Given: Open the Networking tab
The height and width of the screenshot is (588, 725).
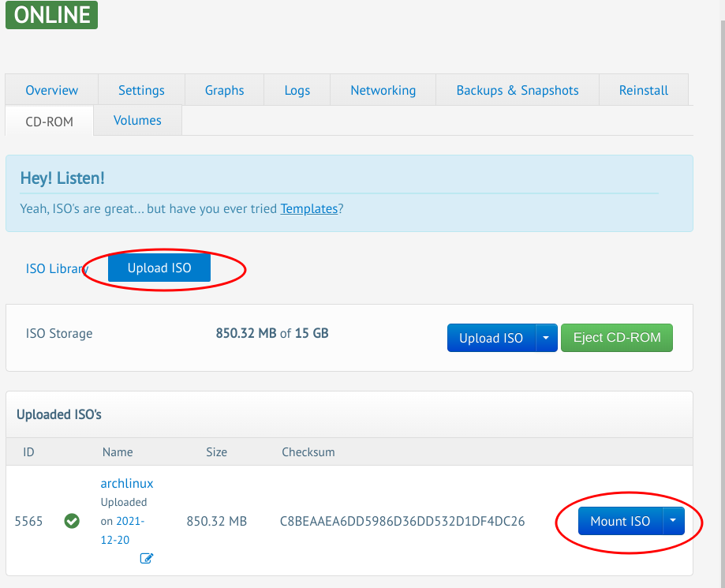Looking at the screenshot, I should (x=383, y=90).
